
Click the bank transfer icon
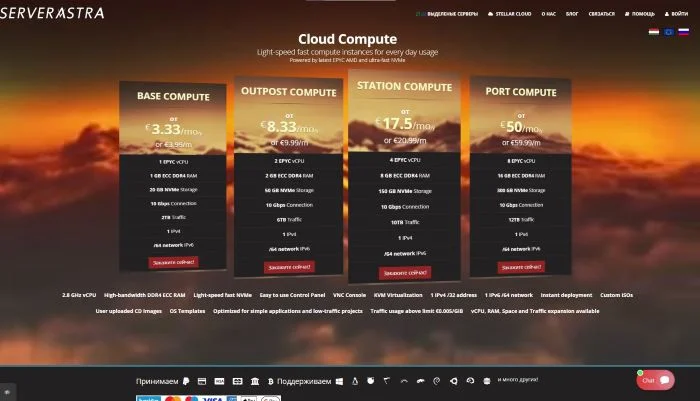[x=255, y=381]
